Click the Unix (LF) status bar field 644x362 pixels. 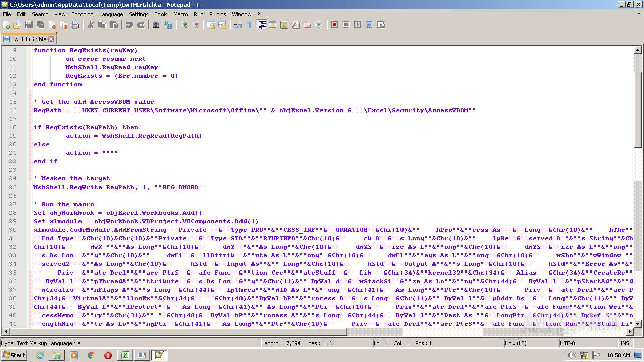pyautogui.click(x=531, y=343)
